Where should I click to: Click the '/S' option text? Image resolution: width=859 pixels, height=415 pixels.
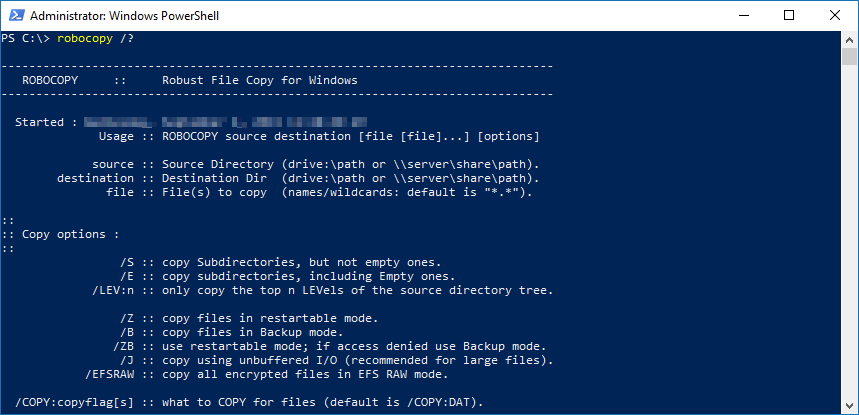pyautogui.click(x=127, y=262)
